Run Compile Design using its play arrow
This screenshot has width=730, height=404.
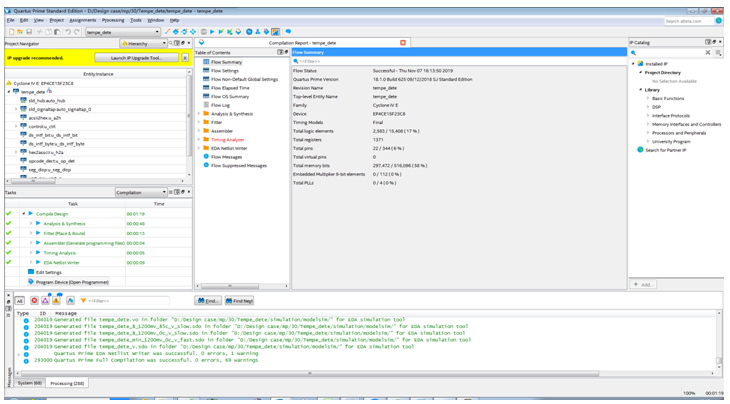click(31, 214)
